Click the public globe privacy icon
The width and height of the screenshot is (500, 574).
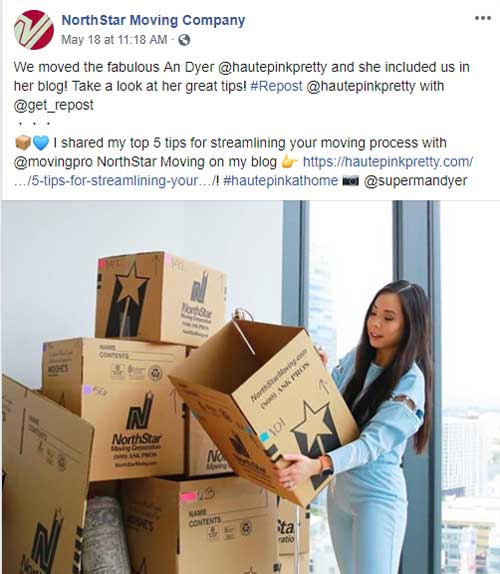(184, 40)
